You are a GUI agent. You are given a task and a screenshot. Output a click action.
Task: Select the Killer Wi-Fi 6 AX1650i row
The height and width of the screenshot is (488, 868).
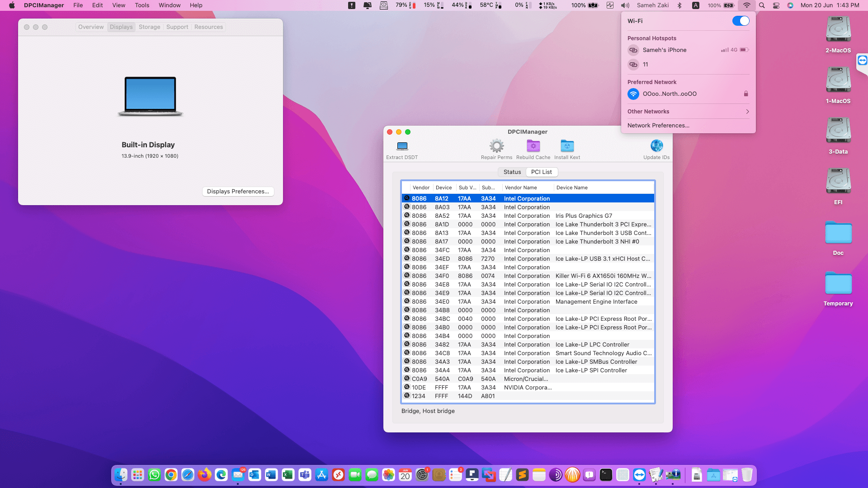point(528,276)
